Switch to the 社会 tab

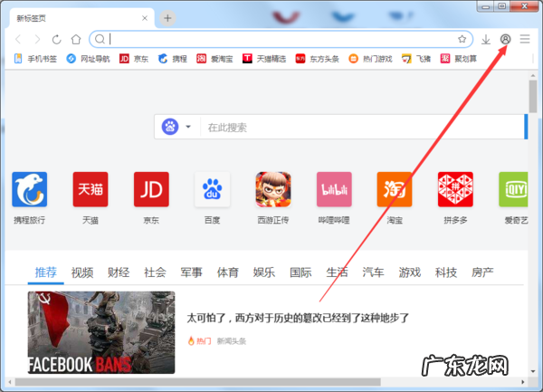(155, 272)
